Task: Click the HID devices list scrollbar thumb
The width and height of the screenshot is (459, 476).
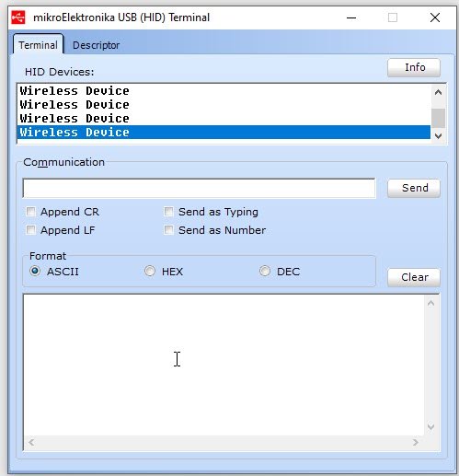Action: (x=438, y=118)
